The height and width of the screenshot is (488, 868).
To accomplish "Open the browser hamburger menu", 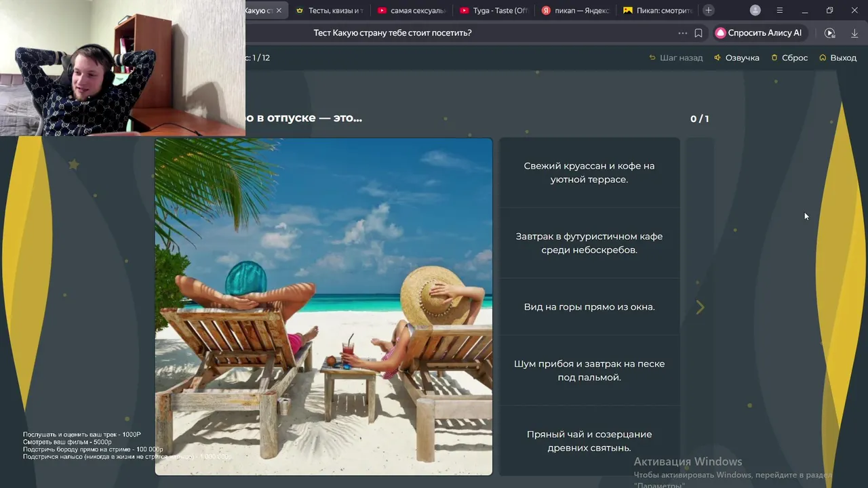I will coord(780,10).
